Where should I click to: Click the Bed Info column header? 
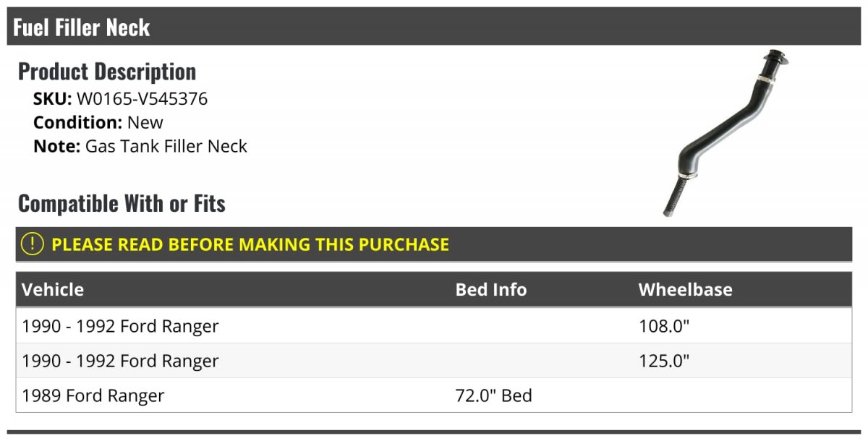(x=491, y=290)
